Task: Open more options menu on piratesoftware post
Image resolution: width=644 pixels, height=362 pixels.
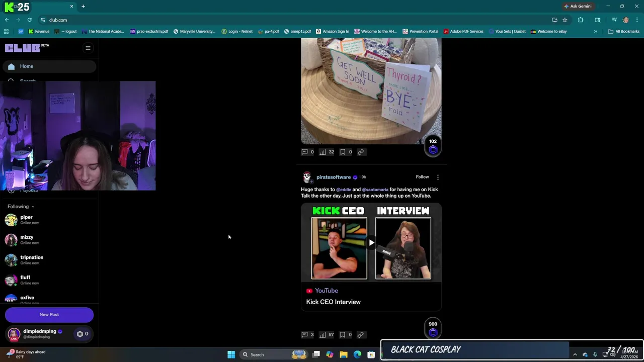Action: point(438,177)
